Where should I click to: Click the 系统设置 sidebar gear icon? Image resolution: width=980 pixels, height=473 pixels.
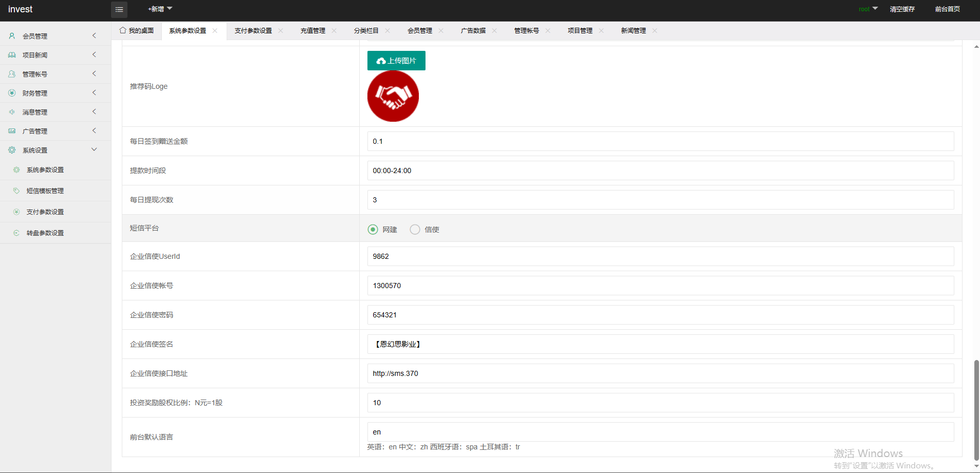pos(12,150)
